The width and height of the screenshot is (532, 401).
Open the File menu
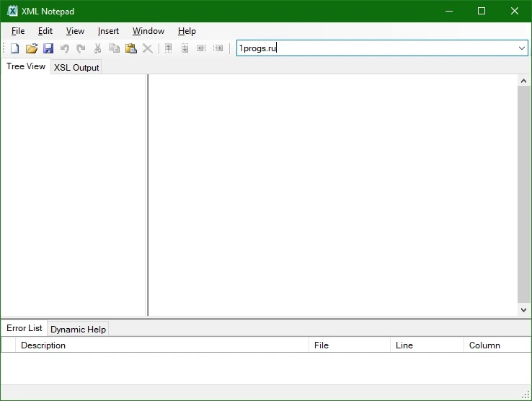click(18, 31)
